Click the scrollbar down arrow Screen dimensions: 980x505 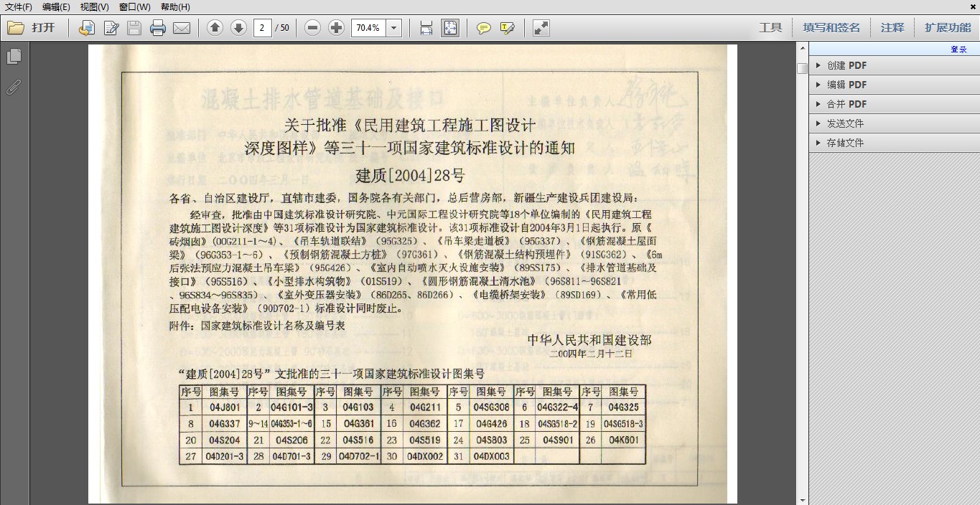(x=802, y=499)
